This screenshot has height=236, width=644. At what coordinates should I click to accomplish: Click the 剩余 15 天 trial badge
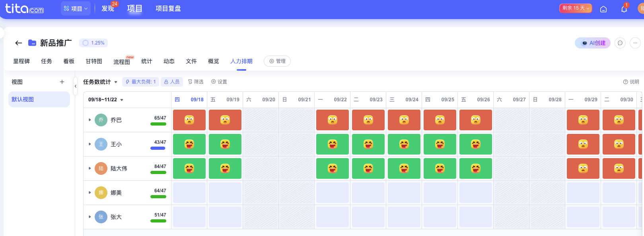[576, 8]
